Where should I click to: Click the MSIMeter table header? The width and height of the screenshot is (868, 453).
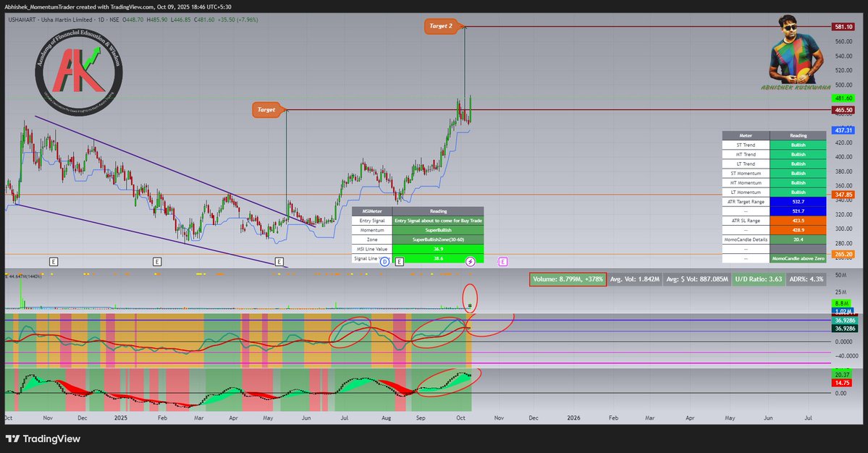[x=372, y=211]
